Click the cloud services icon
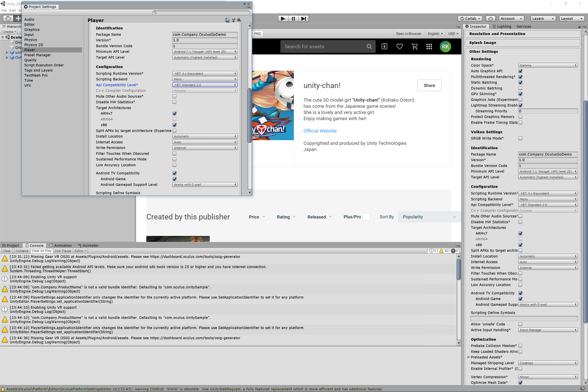 (490, 19)
